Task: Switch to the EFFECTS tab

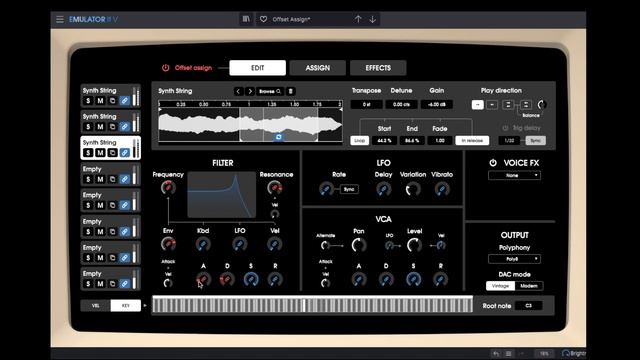Action: [378, 68]
